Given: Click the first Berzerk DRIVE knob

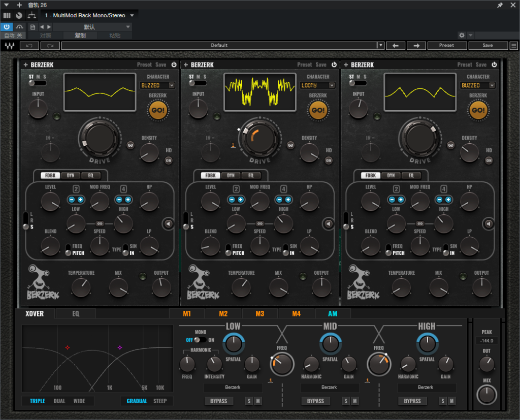Looking at the screenshot, I should (x=100, y=138).
